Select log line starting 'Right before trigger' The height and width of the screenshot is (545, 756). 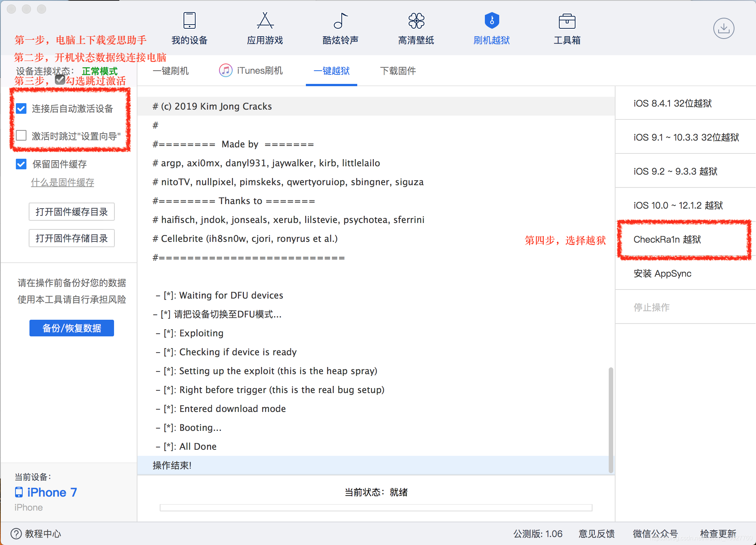pyautogui.click(x=376, y=390)
